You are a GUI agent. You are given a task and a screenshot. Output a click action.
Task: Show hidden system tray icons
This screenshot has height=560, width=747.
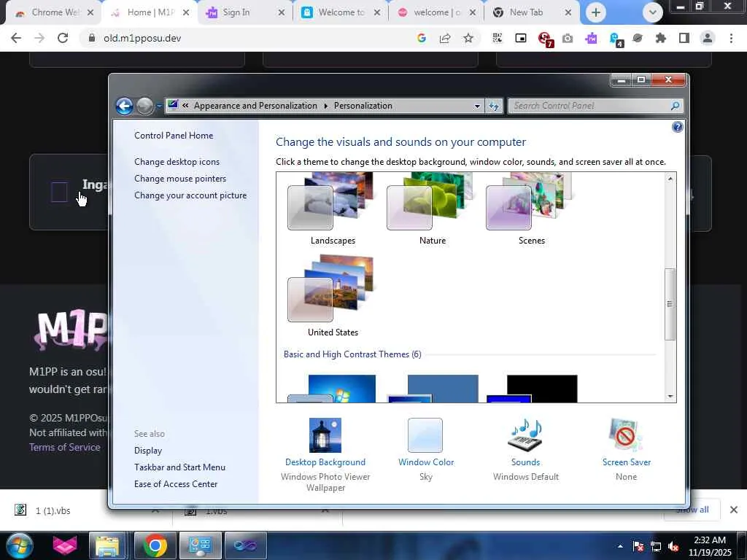coord(620,546)
